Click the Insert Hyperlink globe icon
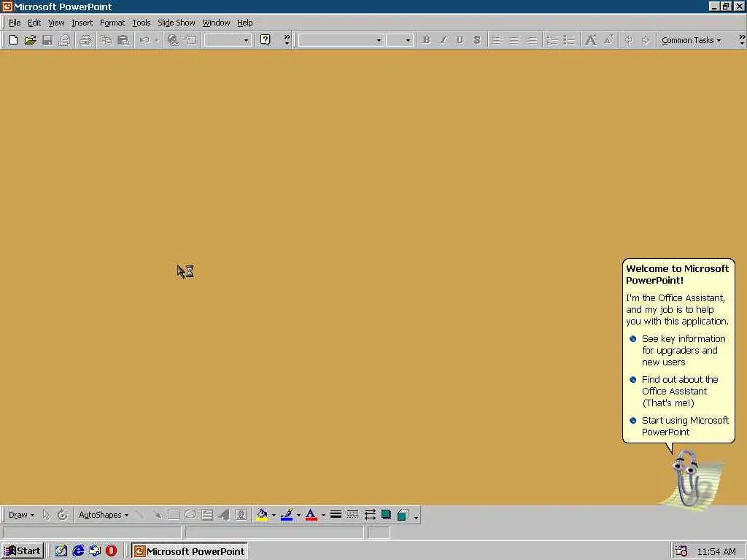 [174, 40]
